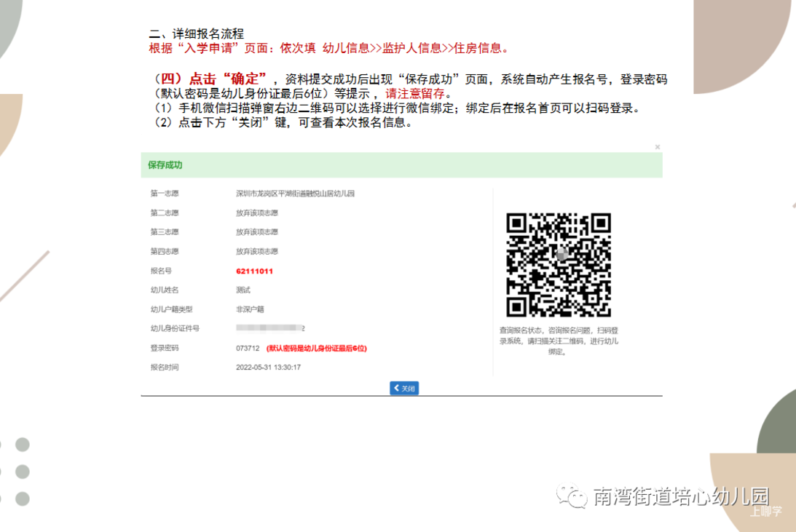
Task: Select the timestamp 2022-05-31 13:30:17
Action: tap(268, 368)
